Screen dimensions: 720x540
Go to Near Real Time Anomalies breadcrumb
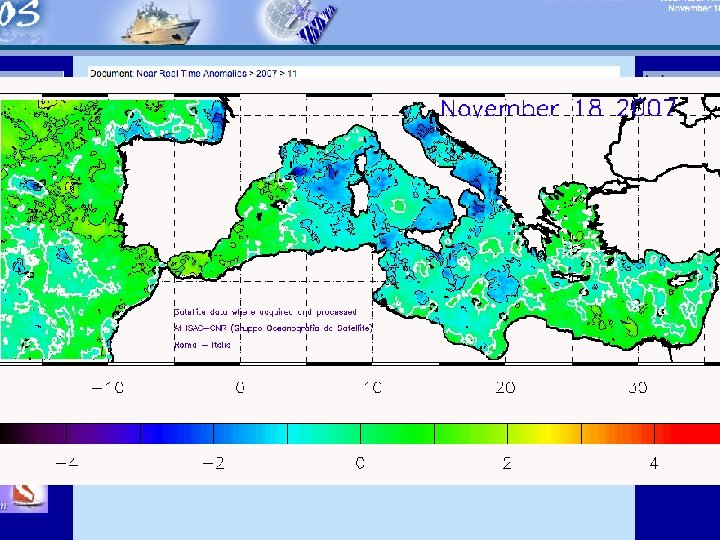[189, 73]
